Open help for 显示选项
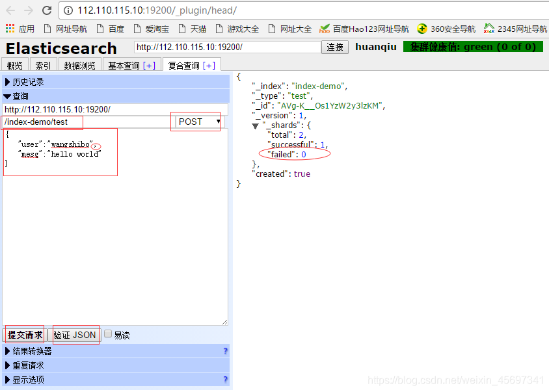Viewport: 549px width, 392px height. [x=226, y=380]
